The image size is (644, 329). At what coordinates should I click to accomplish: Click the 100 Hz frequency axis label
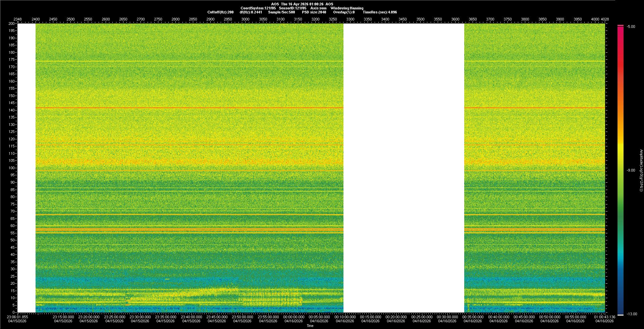[12, 168]
